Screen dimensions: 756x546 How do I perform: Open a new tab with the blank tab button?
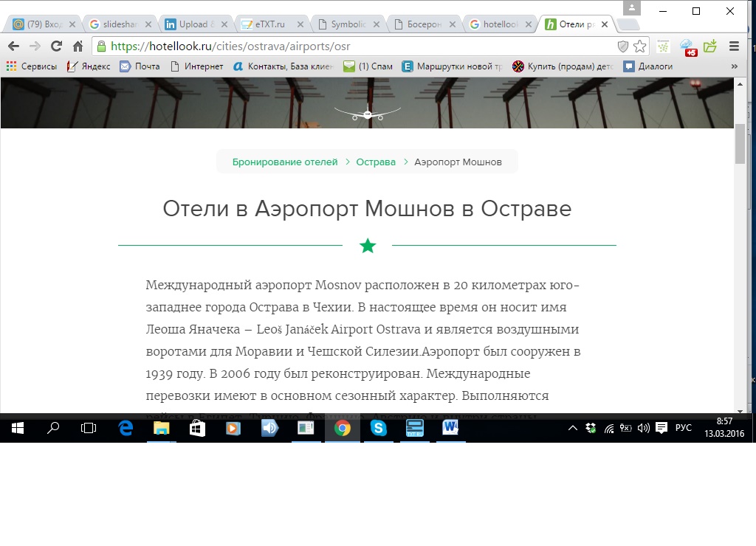coord(628,24)
